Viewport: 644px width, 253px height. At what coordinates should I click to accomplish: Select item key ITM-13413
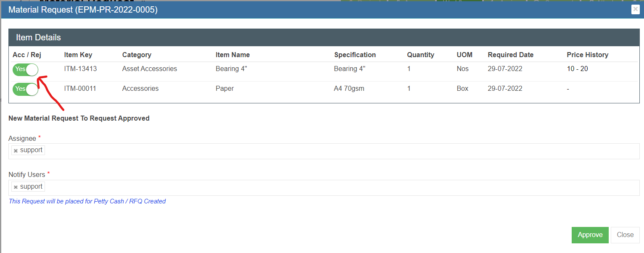coord(80,69)
